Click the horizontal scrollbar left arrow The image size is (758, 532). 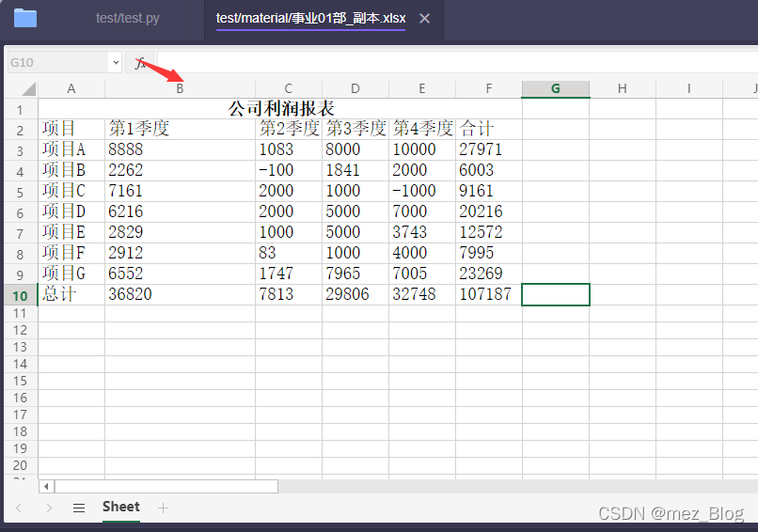click(46, 486)
